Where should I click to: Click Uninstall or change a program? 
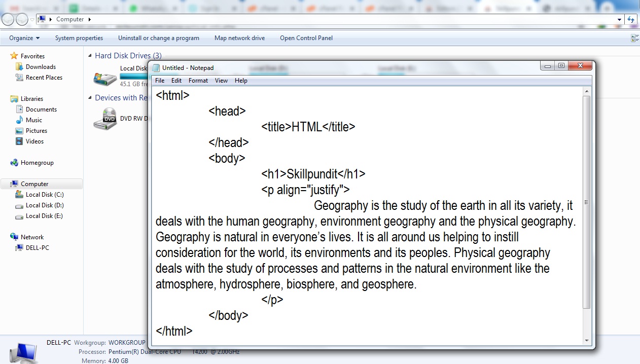click(x=159, y=38)
